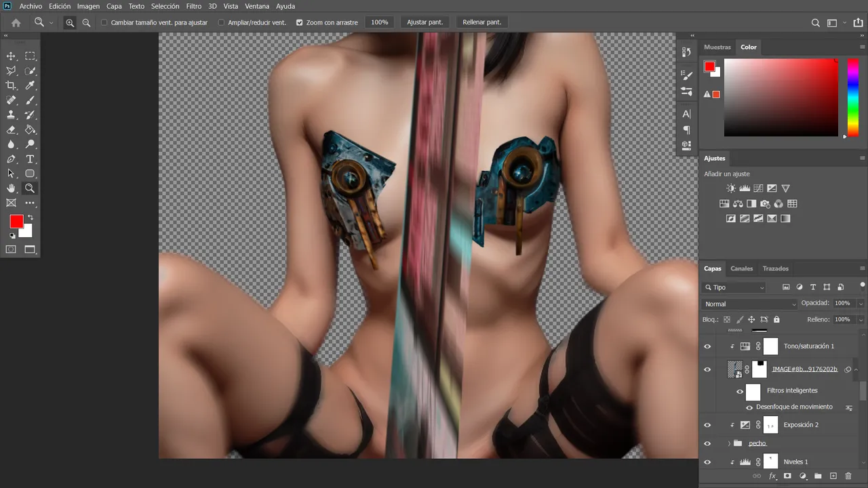
Task: Click the zoom-in magnifier in options bar
Action: [x=70, y=22]
